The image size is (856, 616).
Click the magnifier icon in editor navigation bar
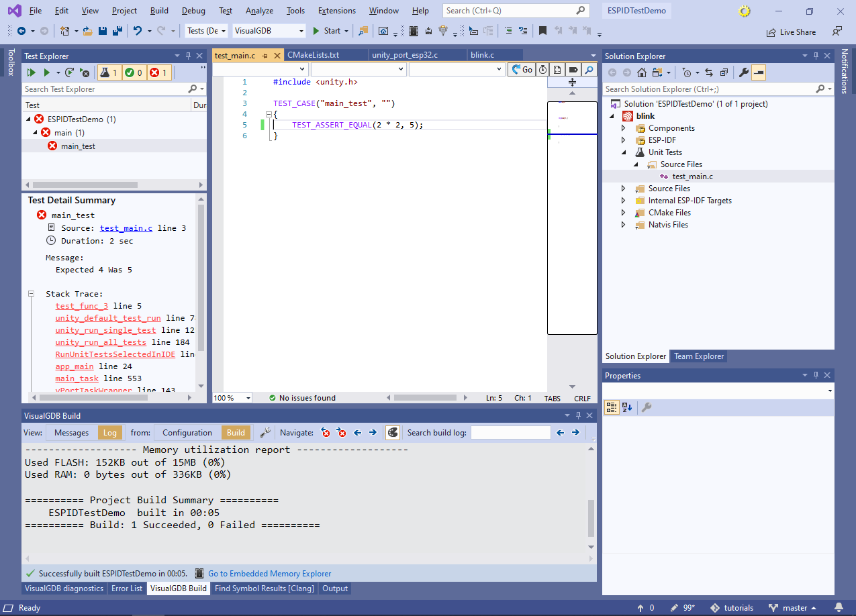tap(589, 69)
